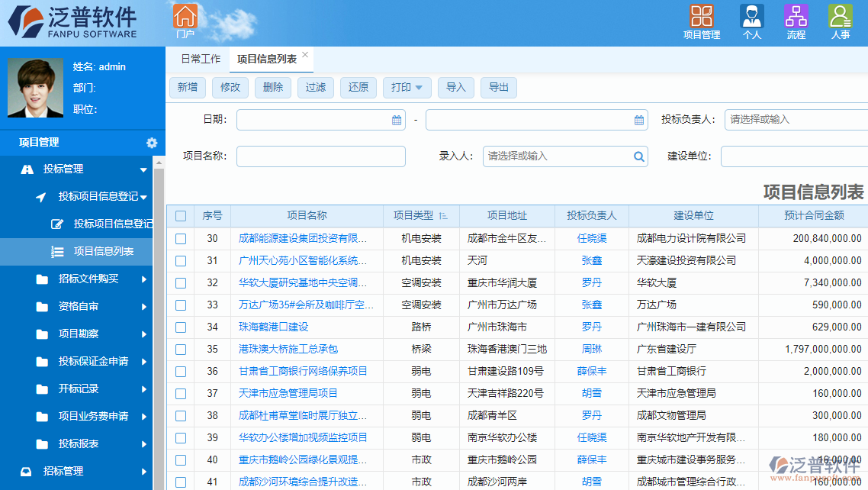Click the magnifier icon in the 录入人 field
This screenshot has height=490, width=868.
point(638,156)
